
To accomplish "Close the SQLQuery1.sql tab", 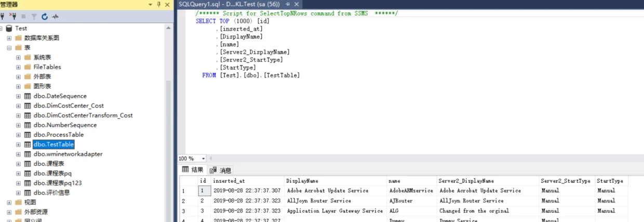I will (x=297, y=4).
